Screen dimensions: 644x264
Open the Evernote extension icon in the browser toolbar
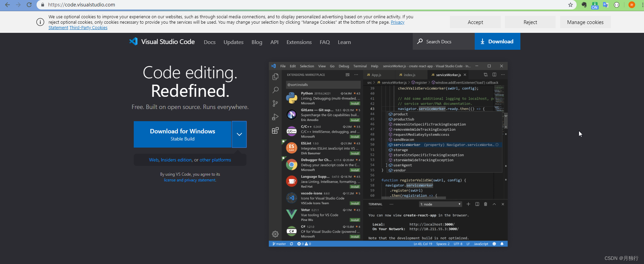584,5
